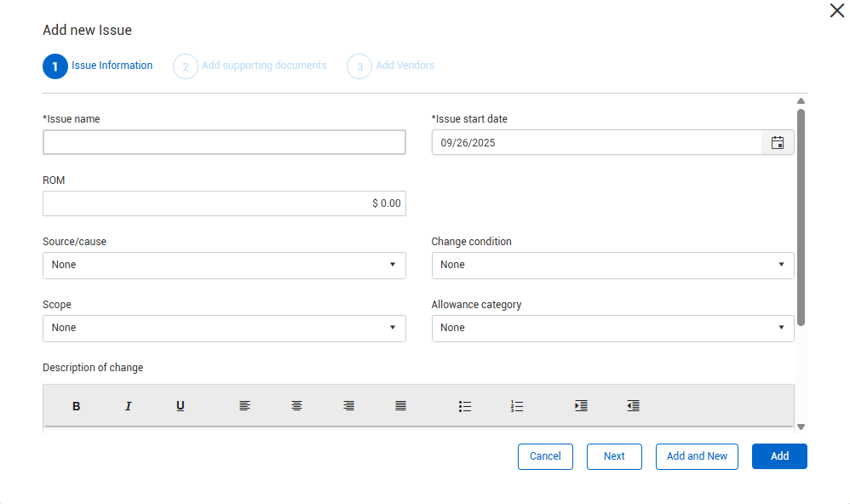The image size is (850, 504).
Task: Click into the Issue name field
Action: pos(224,142)
